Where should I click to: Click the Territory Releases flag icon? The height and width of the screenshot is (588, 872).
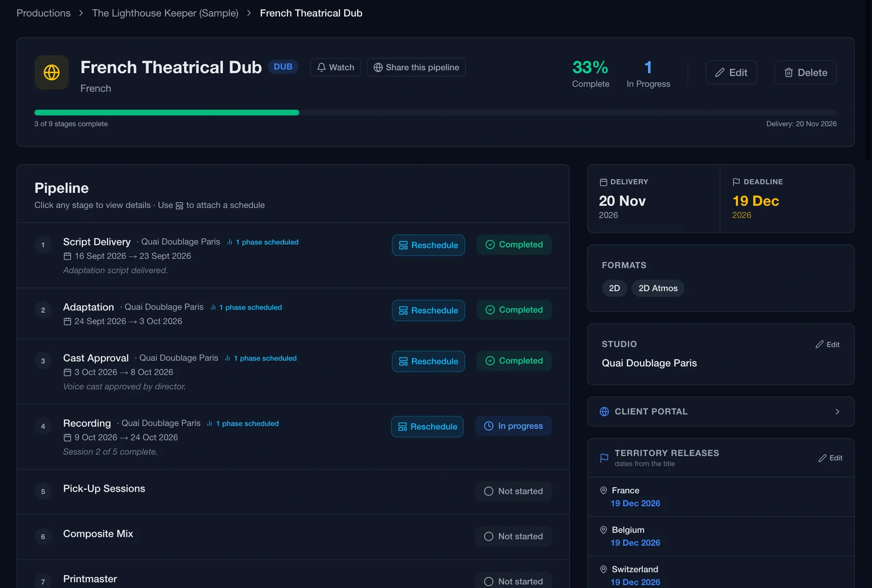pos(604,458)
